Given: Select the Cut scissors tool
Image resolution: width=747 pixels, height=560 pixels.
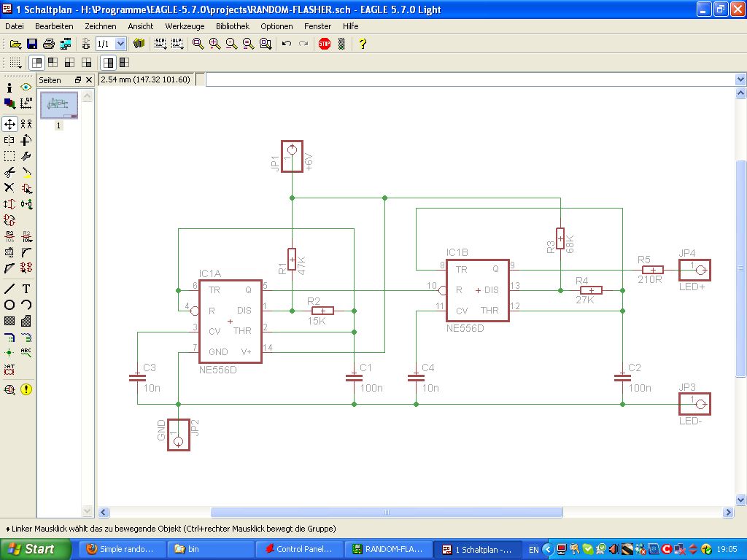Looking at the screenshot, I should tap(9, 172).
